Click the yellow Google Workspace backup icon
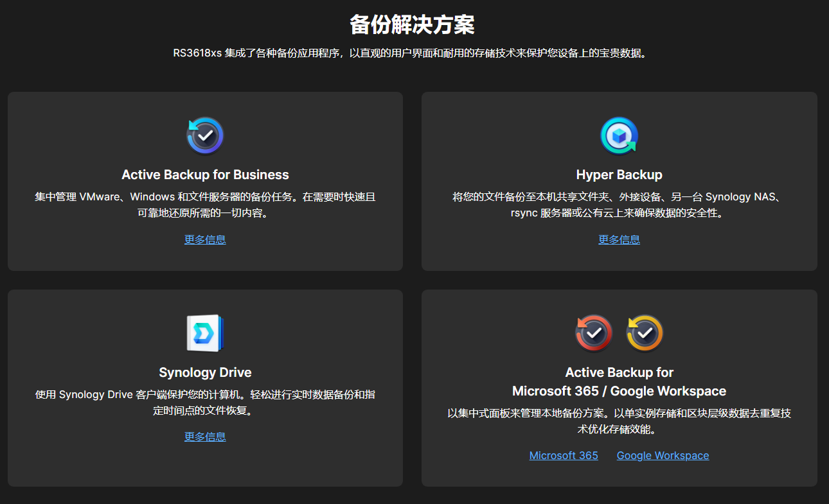Screen dimensions: 829x504 [645, 333]
